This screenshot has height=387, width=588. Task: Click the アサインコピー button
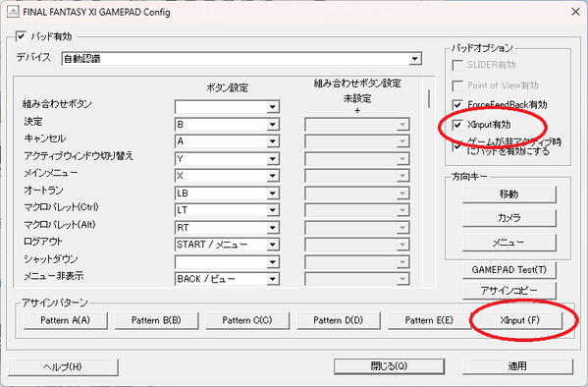(x=508, y=291)
